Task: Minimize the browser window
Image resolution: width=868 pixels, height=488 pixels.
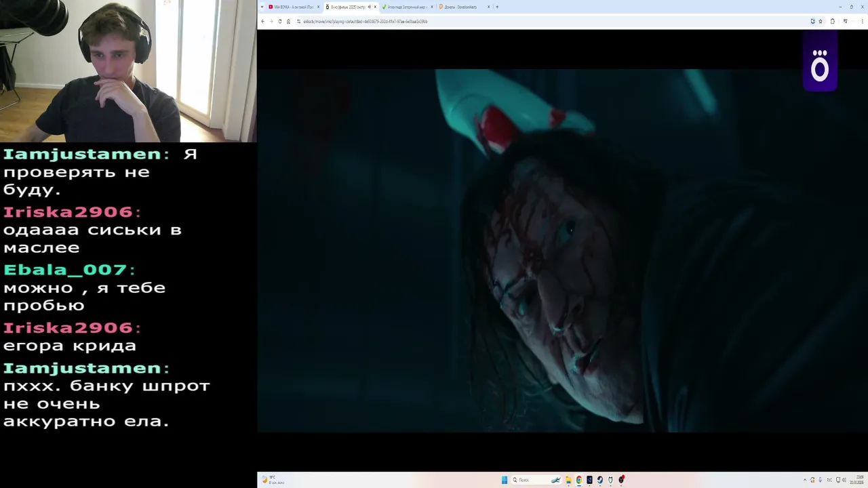Action: [840, 7]
